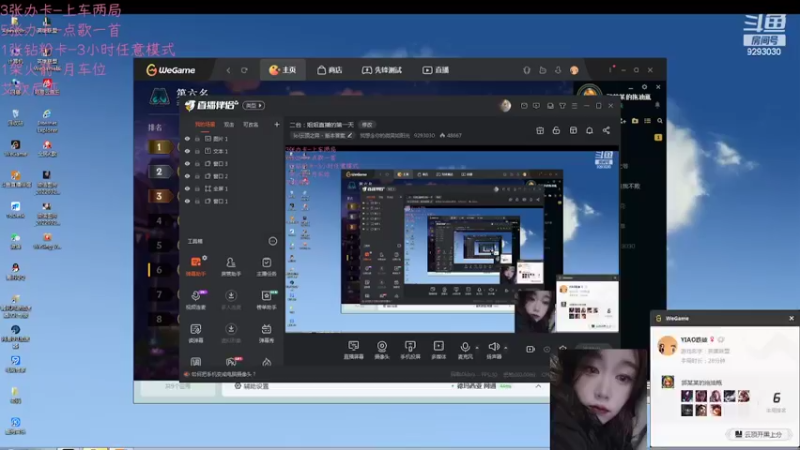Viewport: 800px width, 450px height.
Task: Select the 图片 1 source row
Action: 232,139
